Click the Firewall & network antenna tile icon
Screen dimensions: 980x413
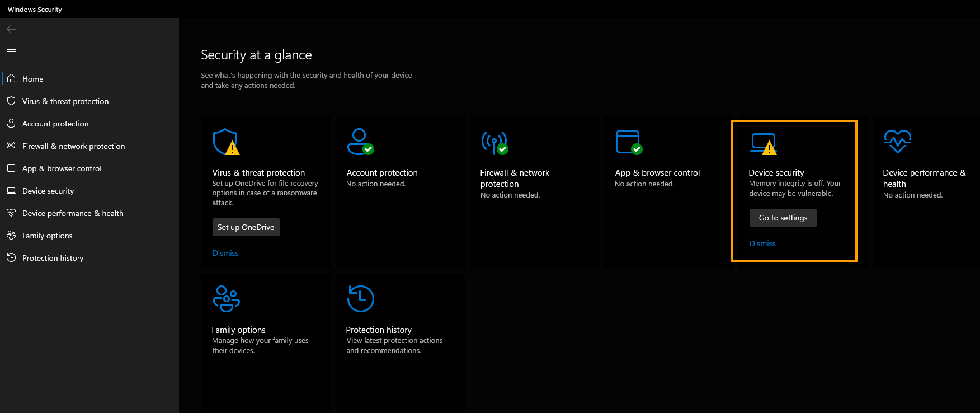tap(494, 142)
